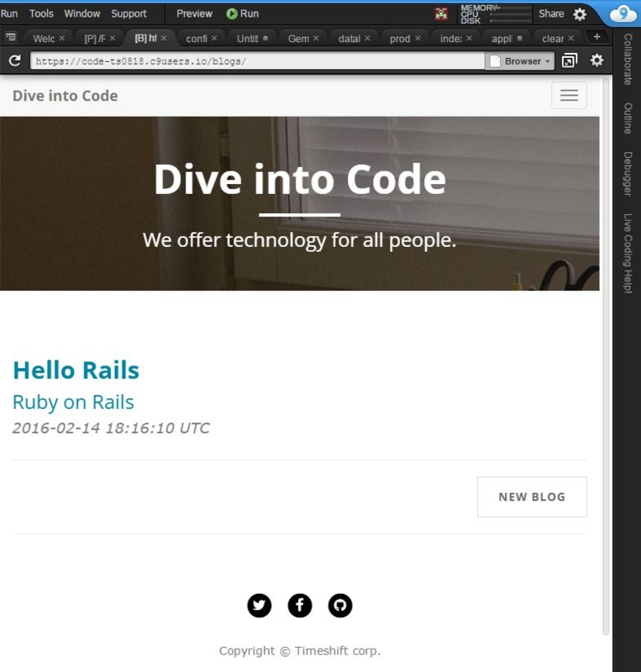Click the NEW BLOG button
This screenshot has height=672, width=641.
click(532, 496)
